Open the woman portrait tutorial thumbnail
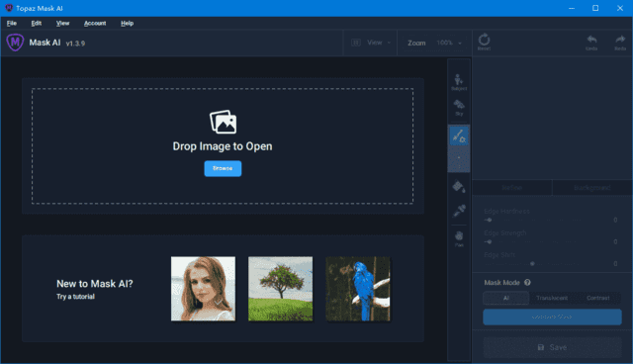Screen dimensions: 633x364 (203, 289)
